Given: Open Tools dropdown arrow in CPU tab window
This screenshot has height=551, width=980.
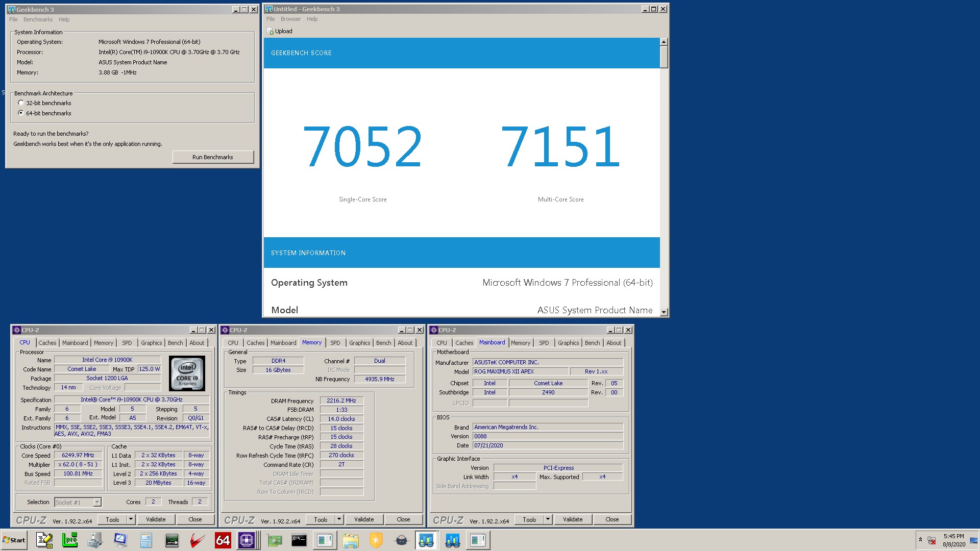Looking at the screenshot, I should click(x=131, y=519).
